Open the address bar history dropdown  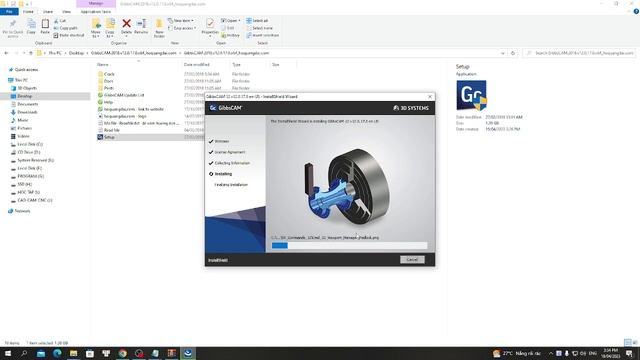tap(502, 53)
